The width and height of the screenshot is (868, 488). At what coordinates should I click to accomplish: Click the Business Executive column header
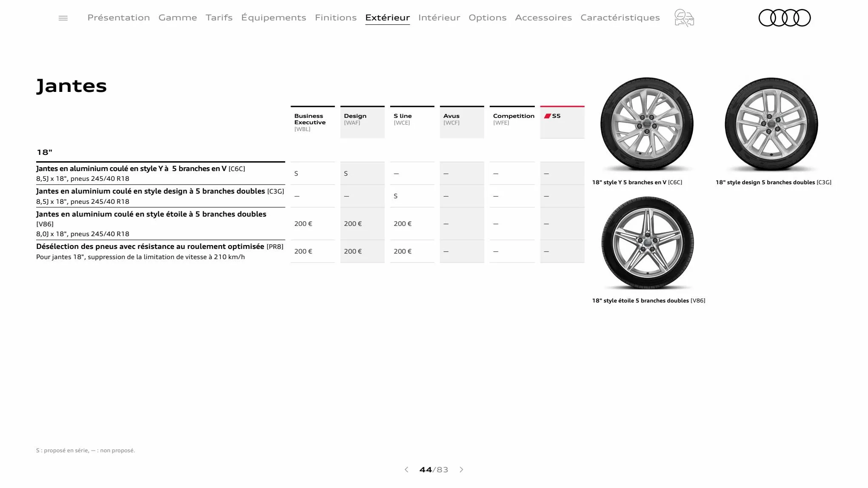coord(313,122)
